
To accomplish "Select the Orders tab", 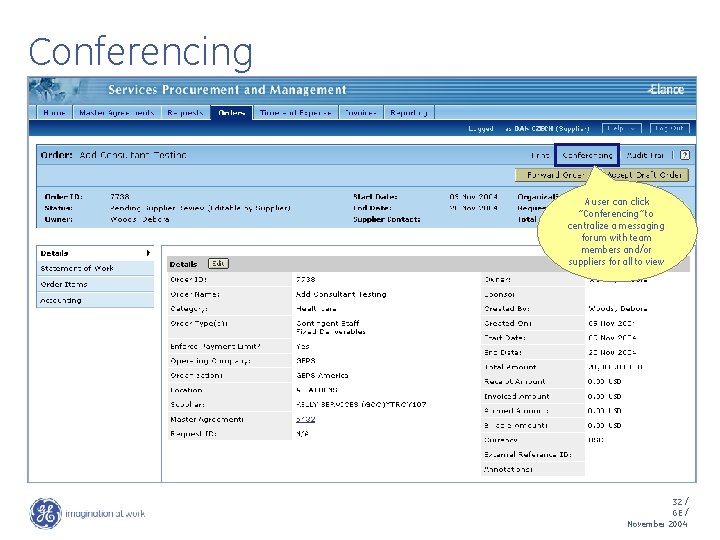I will coord(232,112).
